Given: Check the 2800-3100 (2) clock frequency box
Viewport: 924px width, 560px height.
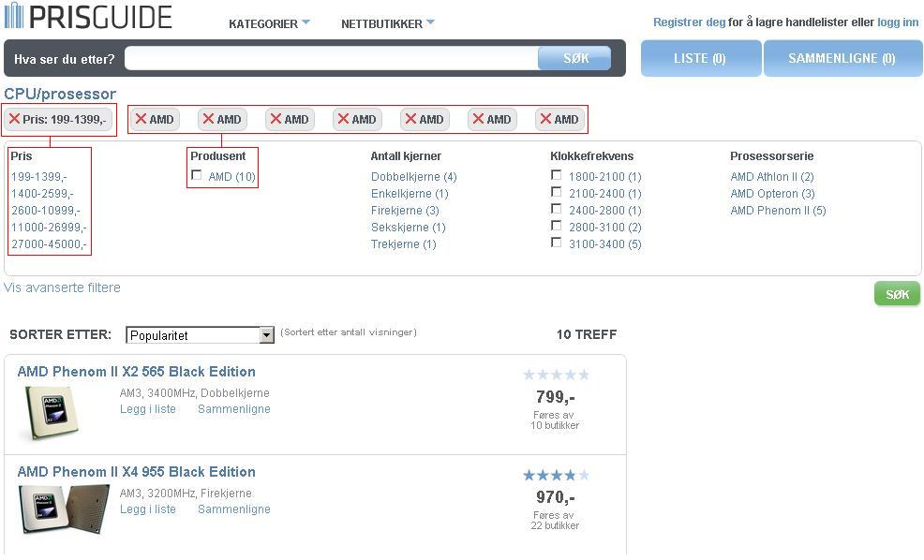Looking at the screenshot, I should pos(557,225).
